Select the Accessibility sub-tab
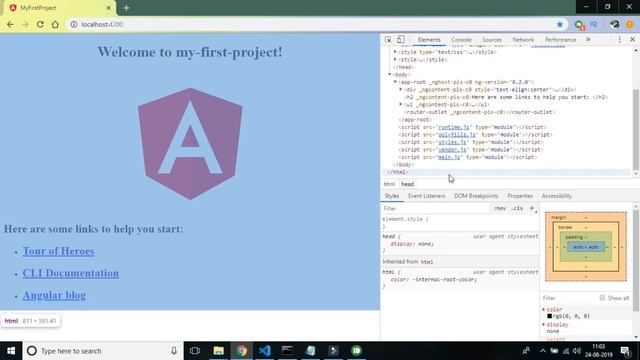This screenshot has height=360, width=640. [x=556, y=196]
